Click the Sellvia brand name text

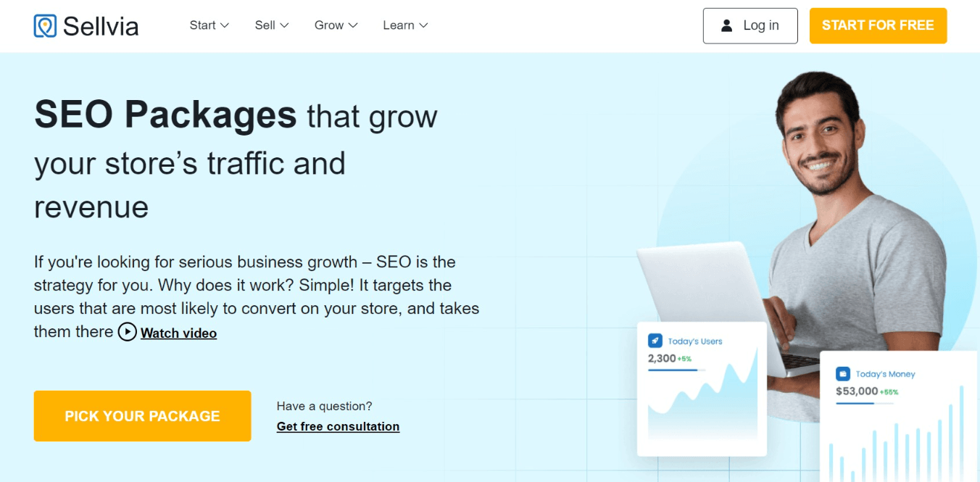[x=101, y=26]
